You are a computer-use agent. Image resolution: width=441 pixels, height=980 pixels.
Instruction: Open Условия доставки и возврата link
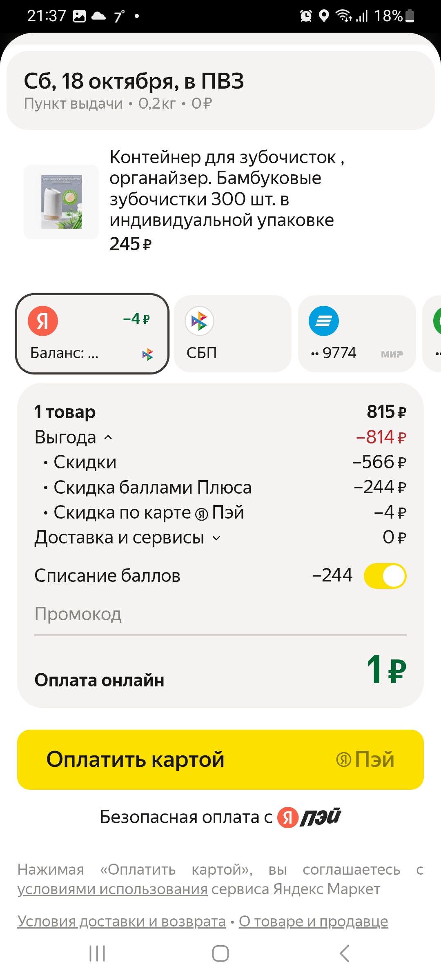(x=121, y=922)
